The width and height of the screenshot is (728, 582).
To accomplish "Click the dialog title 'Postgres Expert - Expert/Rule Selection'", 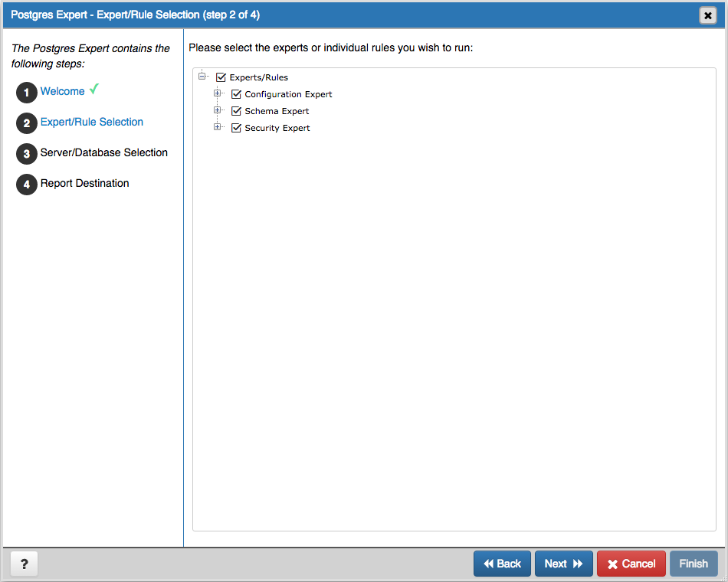I will 135,15.
